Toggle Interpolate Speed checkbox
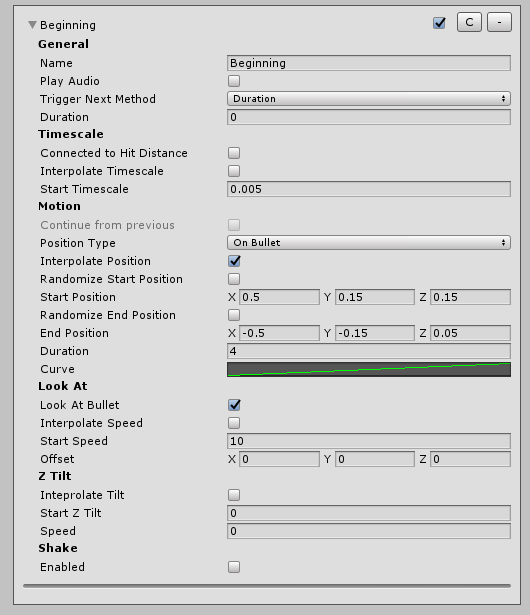This screenshot has width=530, height=615. (x=234, y=423)
